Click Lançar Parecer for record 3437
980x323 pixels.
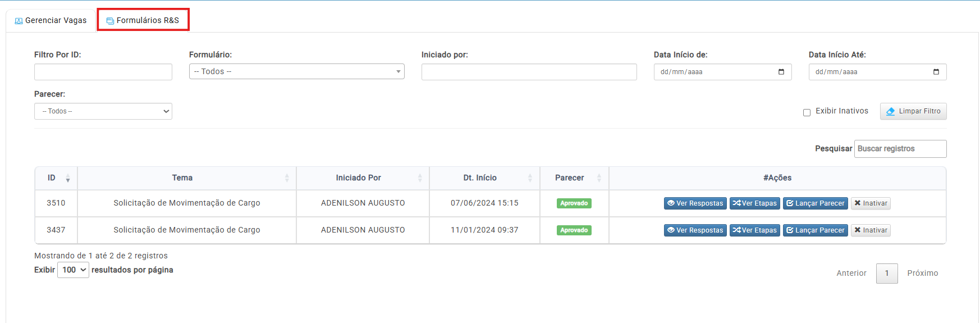coord(815,230)
